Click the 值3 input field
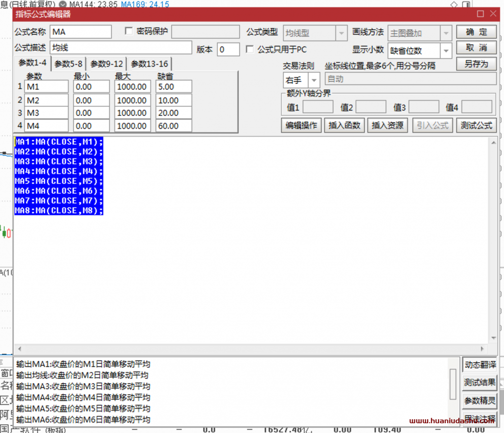 coord(424,107)
